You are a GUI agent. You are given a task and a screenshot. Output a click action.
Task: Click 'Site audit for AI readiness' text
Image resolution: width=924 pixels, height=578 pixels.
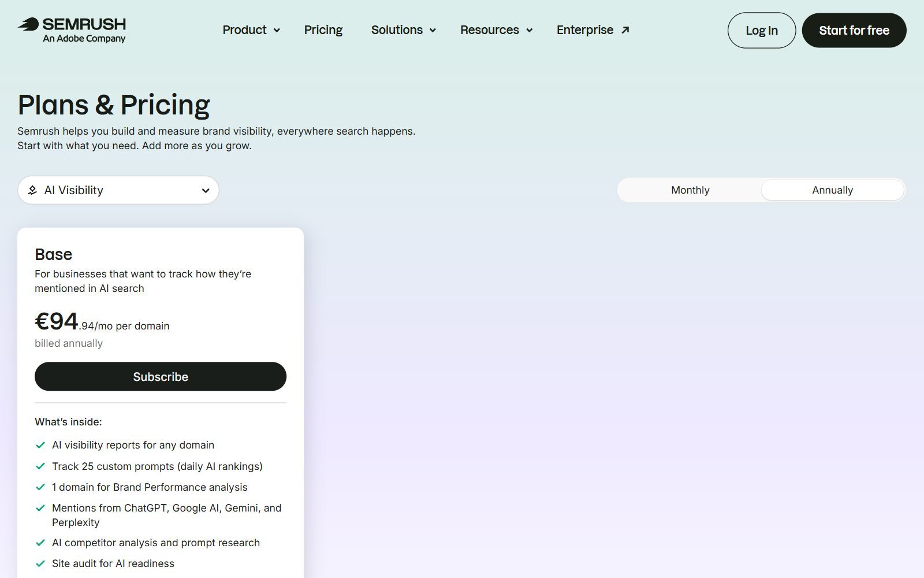point(113,564)
